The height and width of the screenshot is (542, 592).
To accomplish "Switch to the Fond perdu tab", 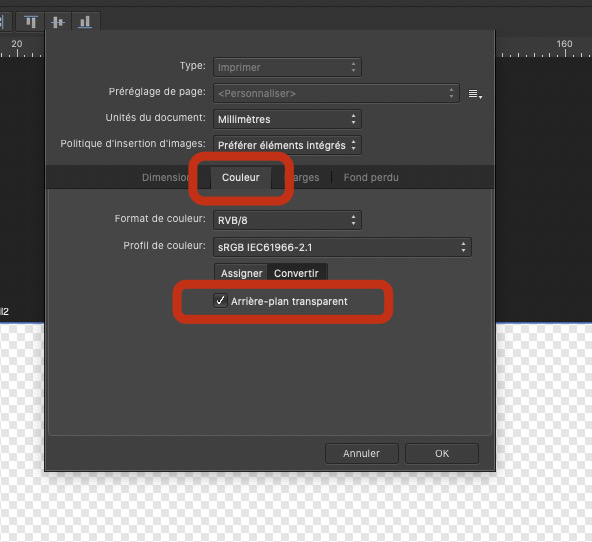I will point(371,177).
